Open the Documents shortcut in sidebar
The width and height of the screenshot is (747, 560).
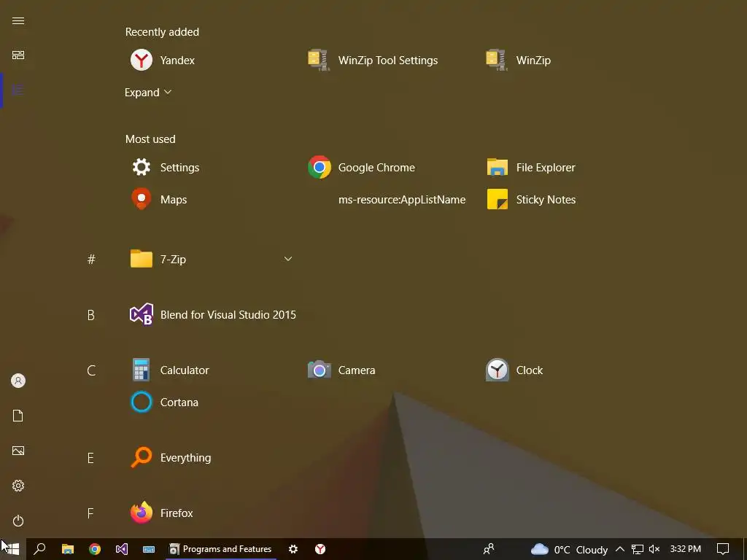[x=18, y=416]
